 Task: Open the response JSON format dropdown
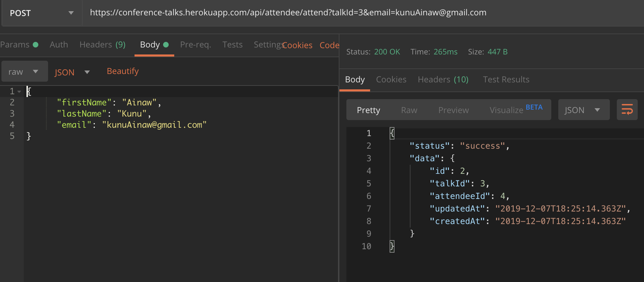coord(584,110)
